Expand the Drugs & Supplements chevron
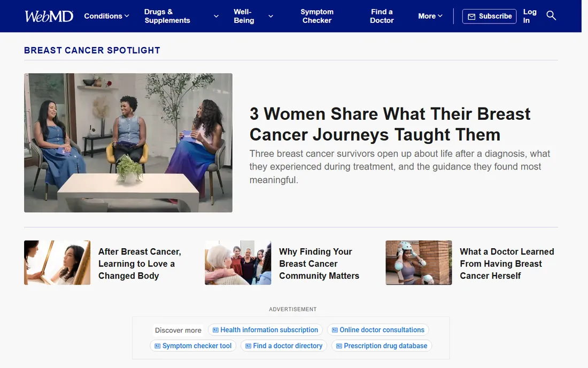The image size is (588, 368). pos(216,16)
